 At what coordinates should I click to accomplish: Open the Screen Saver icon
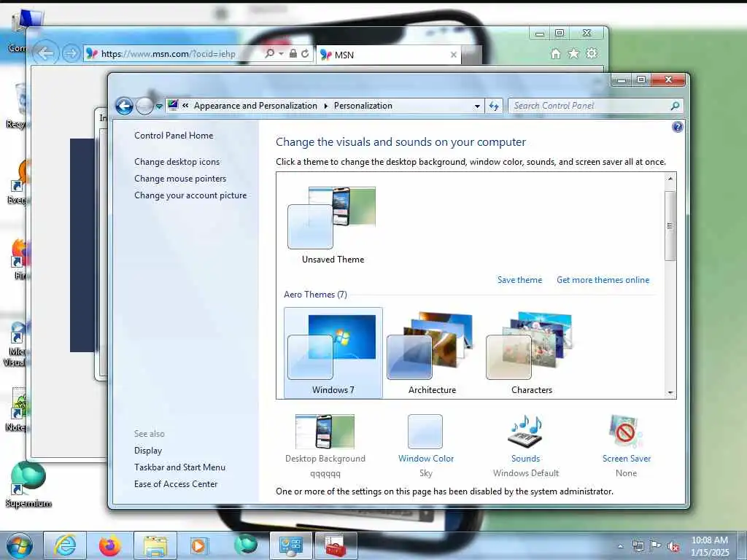point(626,432)
